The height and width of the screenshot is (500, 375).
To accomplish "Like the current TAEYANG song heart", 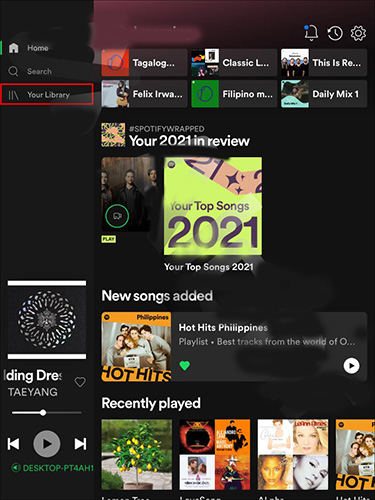I will (80, 382).
